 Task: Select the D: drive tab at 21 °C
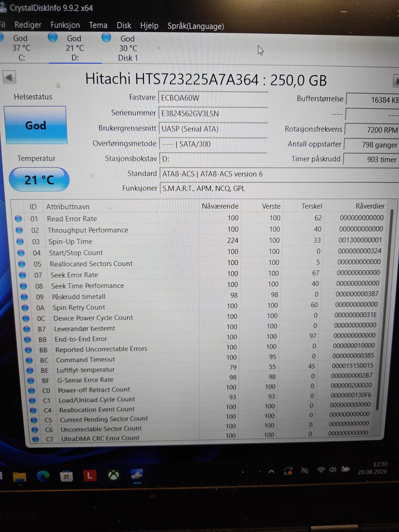(x=75, y=48)
